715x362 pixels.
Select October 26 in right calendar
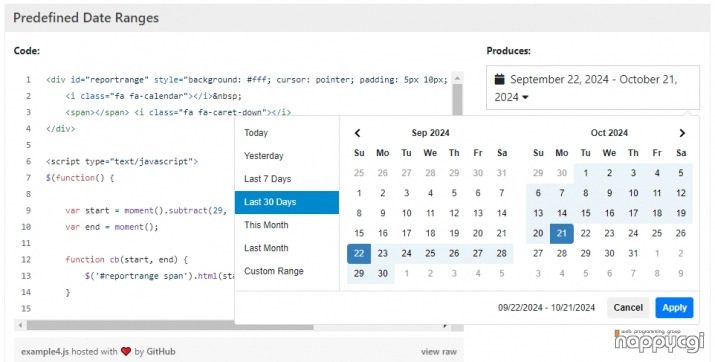(x=680, y=233)
